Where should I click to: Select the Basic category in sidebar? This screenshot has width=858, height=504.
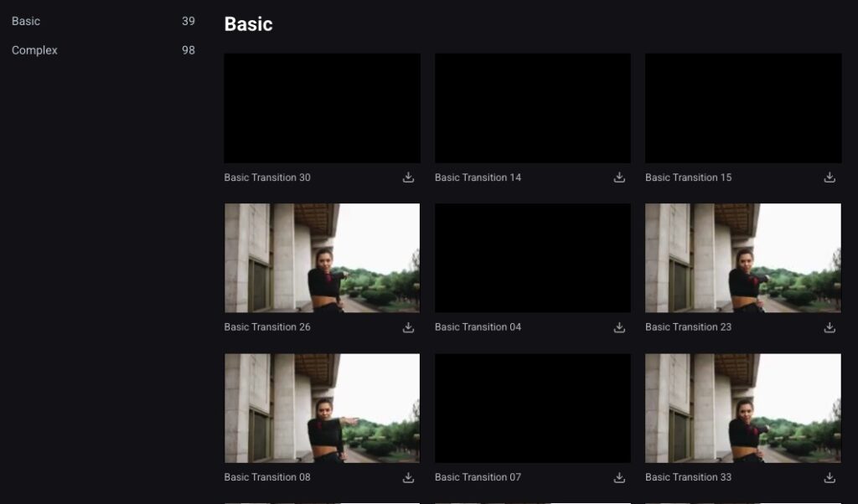26,21
